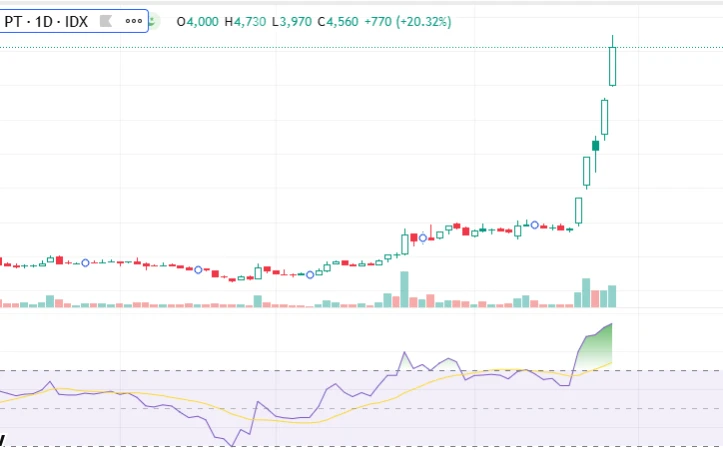Click the green market status icon beside legend
The width and height of the screenshot is (723, 450).
[153, 21]
